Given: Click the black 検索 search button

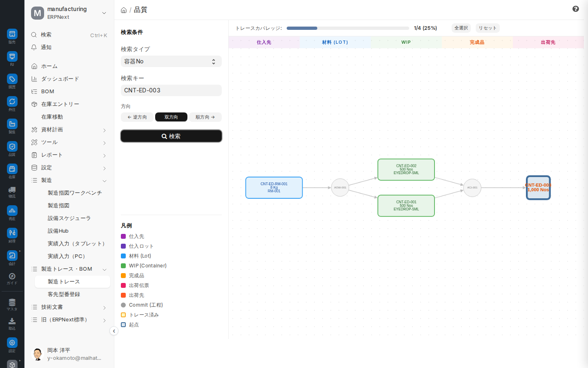Looking at the screenshot, I should [171, 136].
